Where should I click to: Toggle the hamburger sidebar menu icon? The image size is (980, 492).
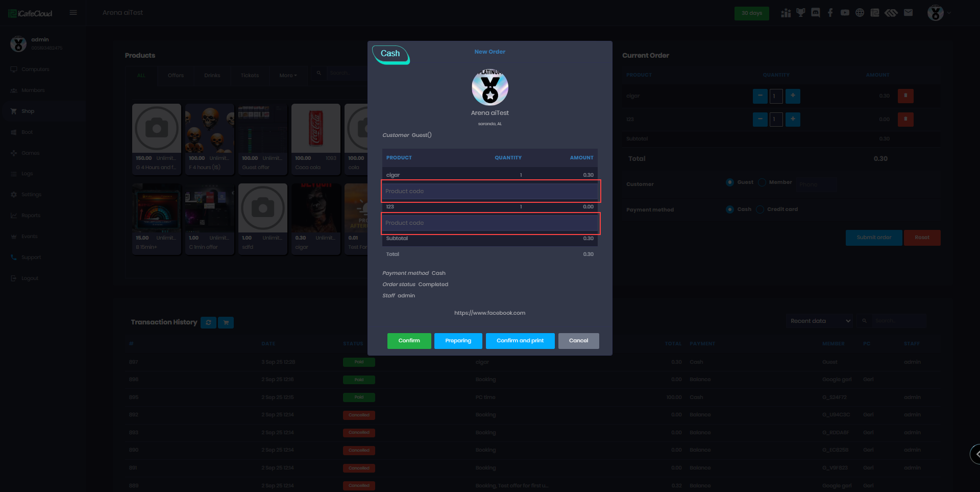[73, 13]
